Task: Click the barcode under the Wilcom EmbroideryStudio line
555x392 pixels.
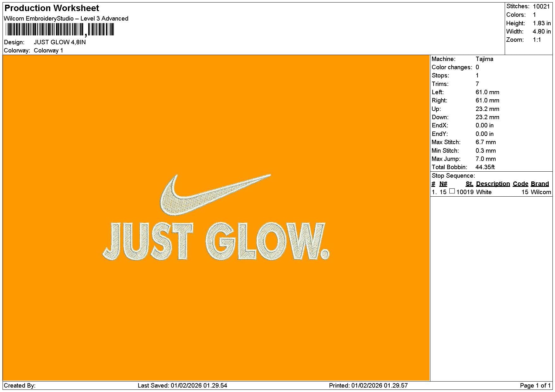Action: click(59, 30)
